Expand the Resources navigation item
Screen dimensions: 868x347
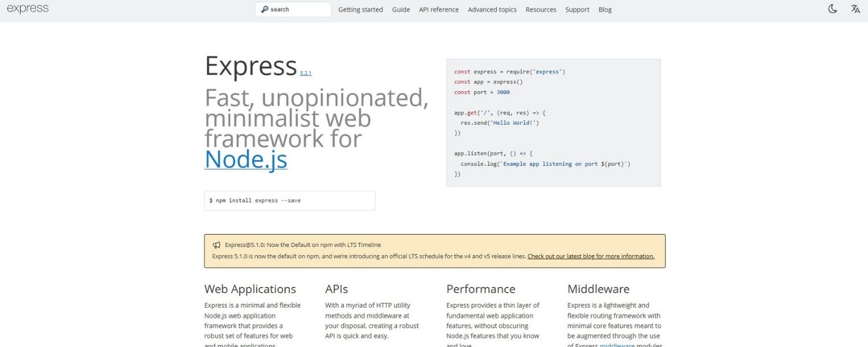click(540, 9)
